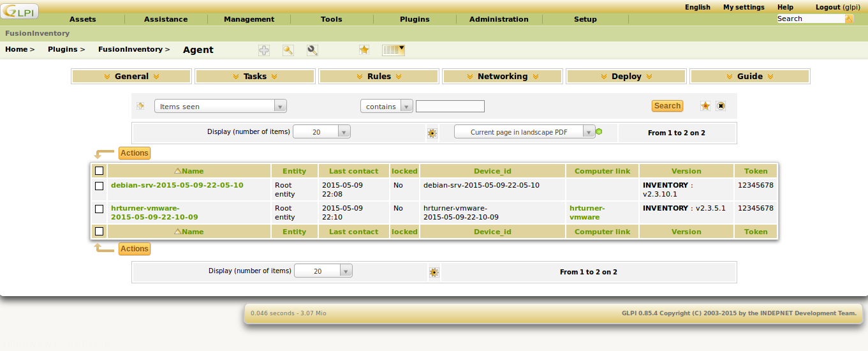Open the magnifier search icon in breadcrumb bar

288,50
